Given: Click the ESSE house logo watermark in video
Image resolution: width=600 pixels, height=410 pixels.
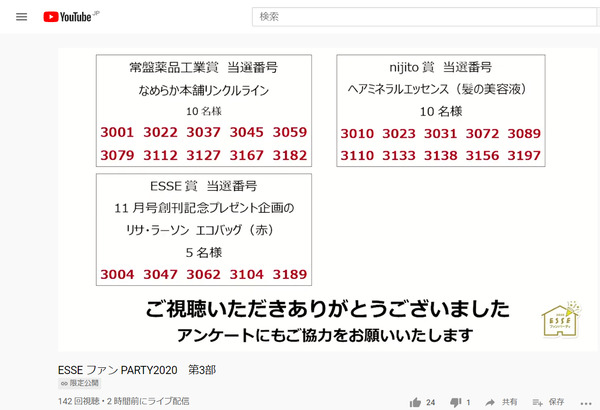Looking at the screenshot, I should coord(561,320).
